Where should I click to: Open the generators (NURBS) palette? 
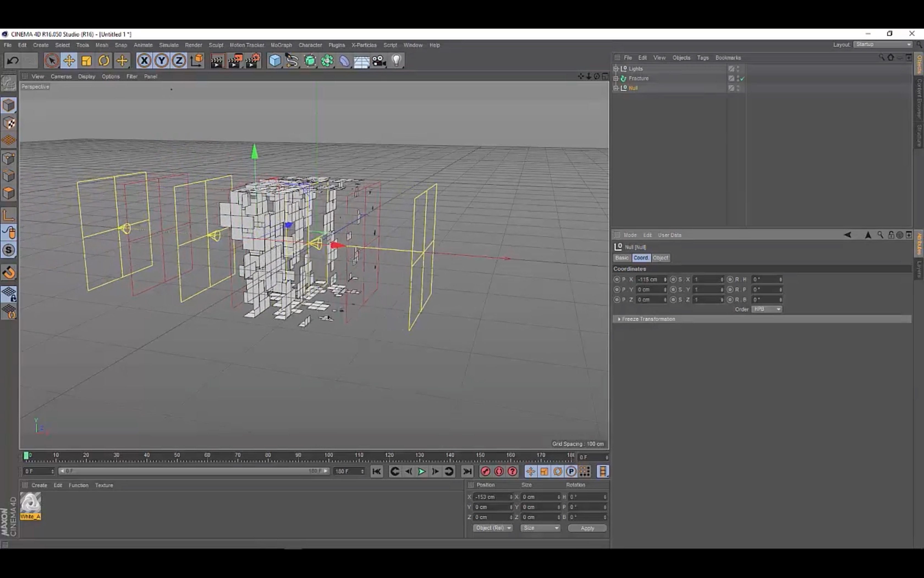[x=310, y=60]
